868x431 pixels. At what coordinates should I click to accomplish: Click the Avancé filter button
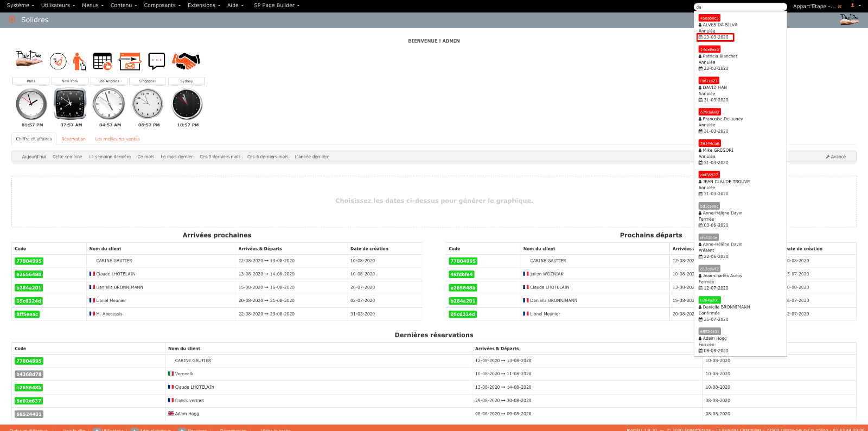835,157
